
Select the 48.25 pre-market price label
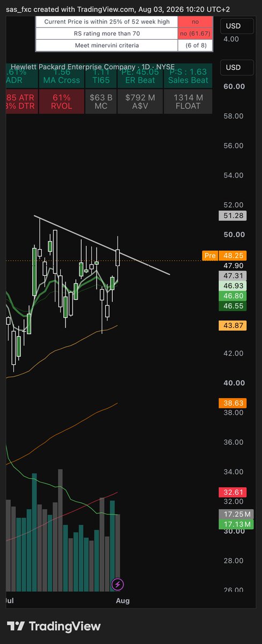233,256
